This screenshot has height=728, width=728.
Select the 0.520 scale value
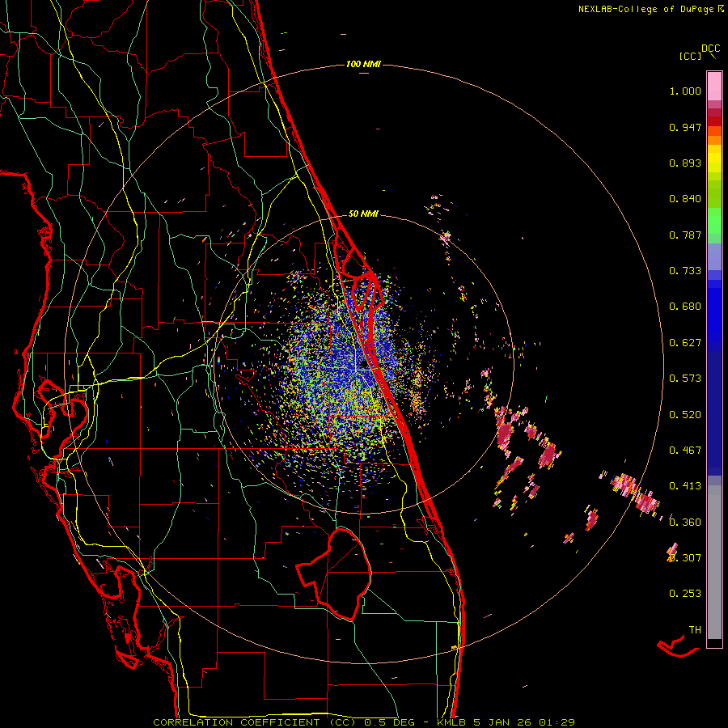[x=685, y=415]
